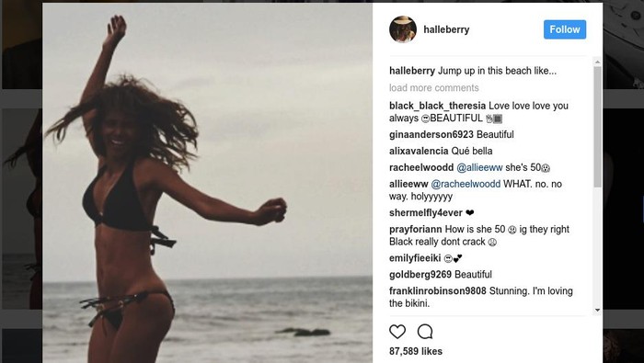Open the ginaanderson6923 profile
Viewport: 644px width, 363px height.
431,134
